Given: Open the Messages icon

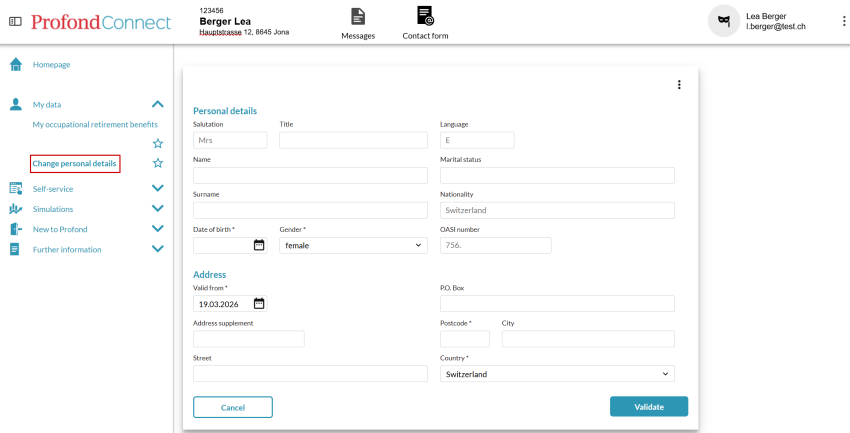Looking at the screenshot, I should click(x=358, y=16).
